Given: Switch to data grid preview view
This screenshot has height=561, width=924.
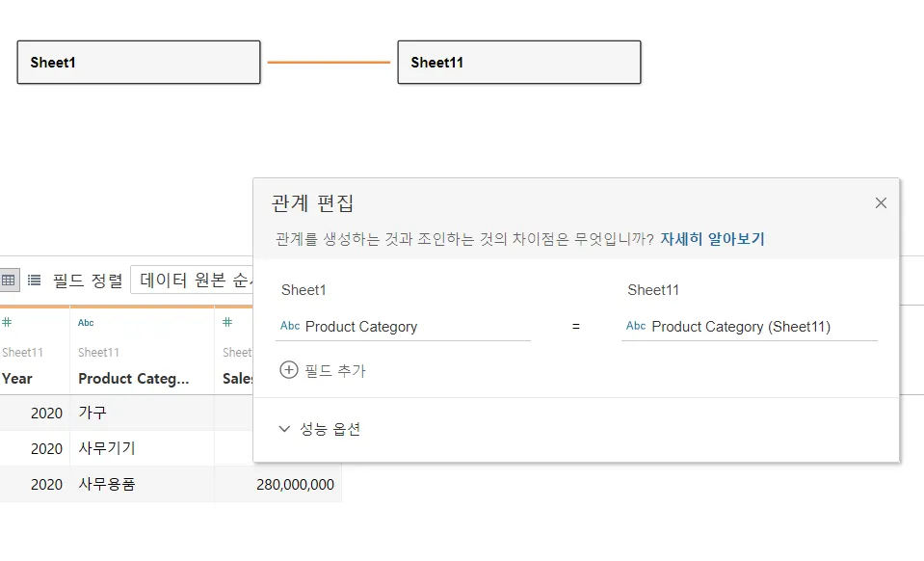Looking at the screenshot, I should coord(9,280).
